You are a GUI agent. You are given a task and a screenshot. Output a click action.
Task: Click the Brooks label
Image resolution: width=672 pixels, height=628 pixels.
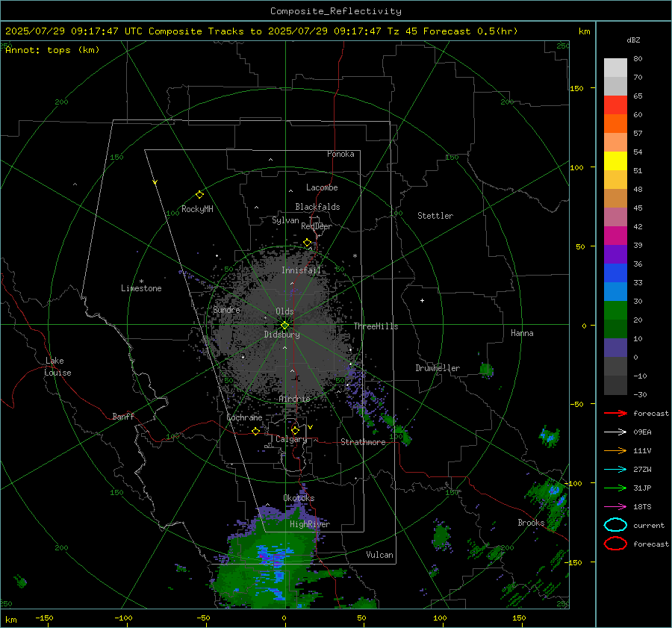pos(531,523)
